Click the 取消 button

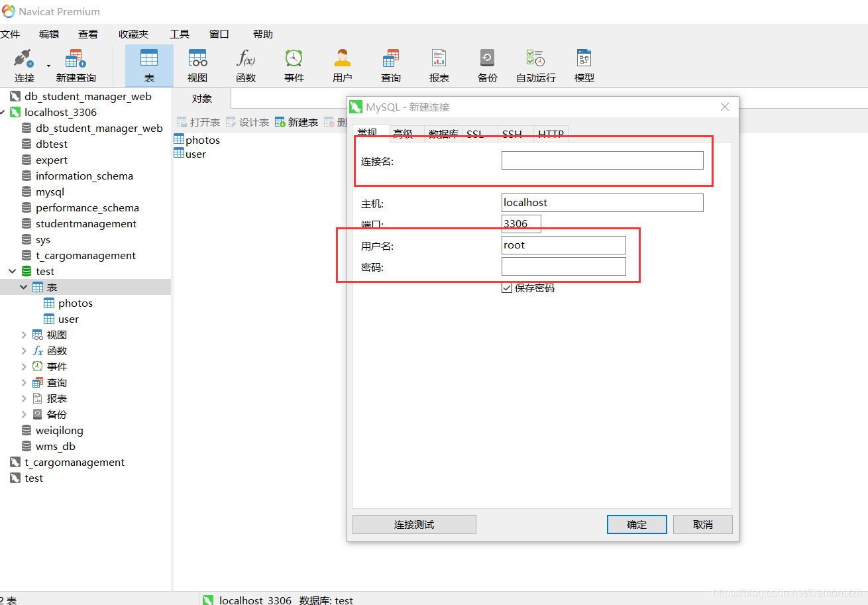[x=703, y=524]
